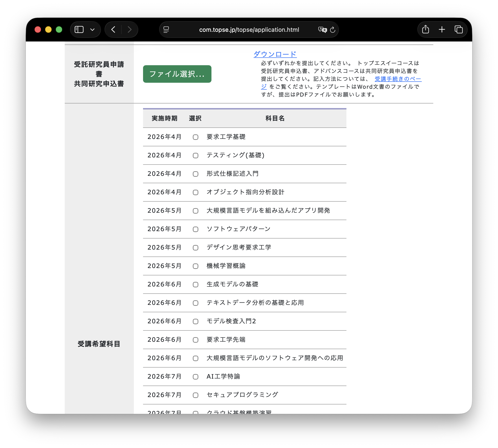Open the page settings icon in address bar
Screen dimensions: 498x448
[166, 29]
